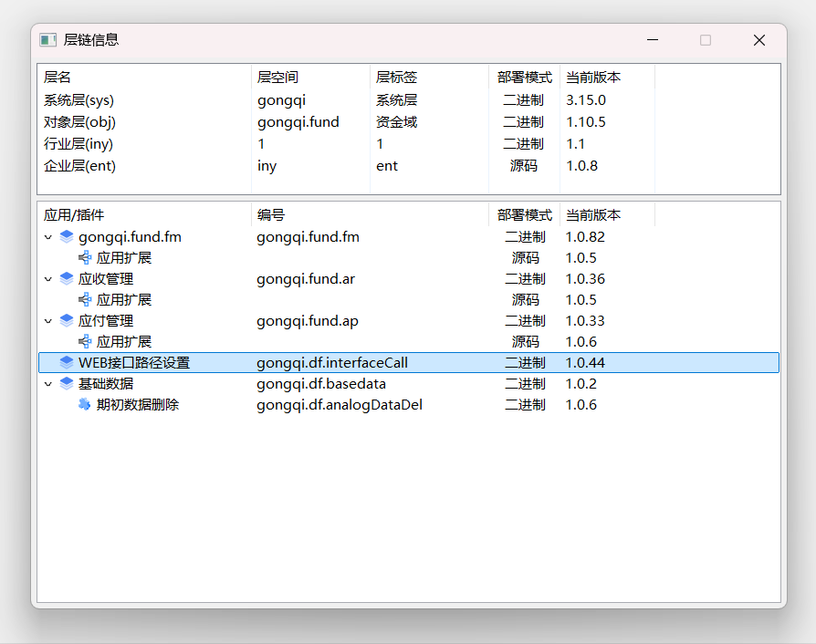Click the version 1.0.82 cell
This screenshot has height=644, width=816.
585,236
